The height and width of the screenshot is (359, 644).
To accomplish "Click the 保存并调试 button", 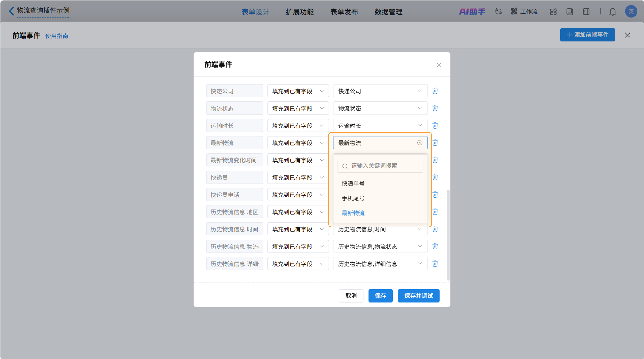I will tap(418, 296).
